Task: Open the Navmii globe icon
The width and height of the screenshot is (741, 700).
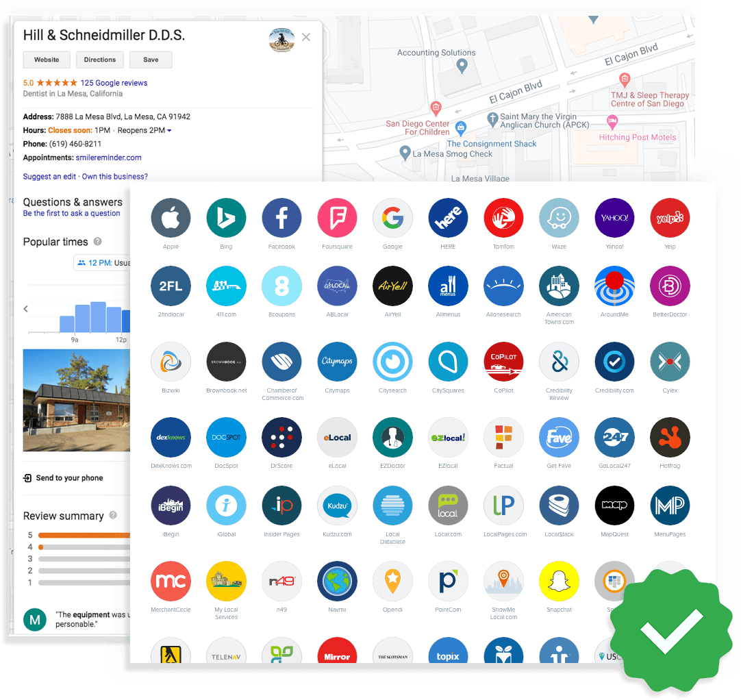Action: tap(337, 581)
